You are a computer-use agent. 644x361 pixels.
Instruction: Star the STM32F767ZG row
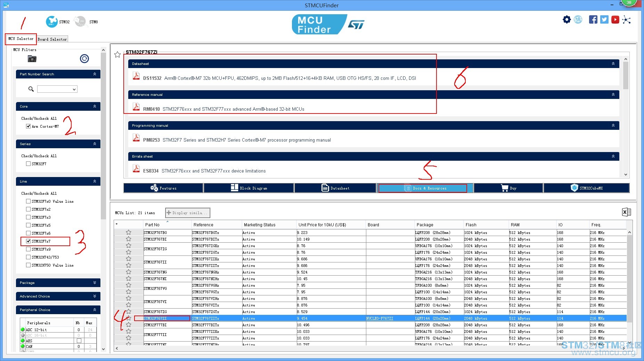click(129, 311)
